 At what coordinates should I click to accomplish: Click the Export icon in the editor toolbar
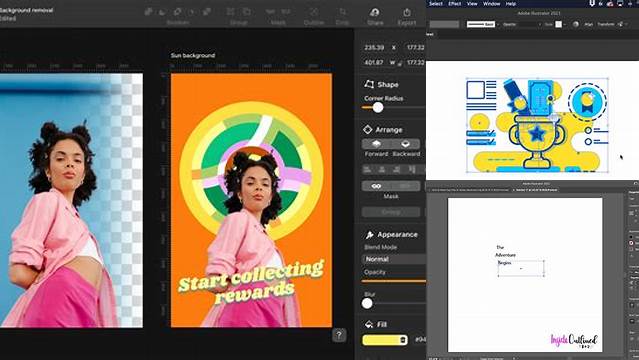pos(407,13)
